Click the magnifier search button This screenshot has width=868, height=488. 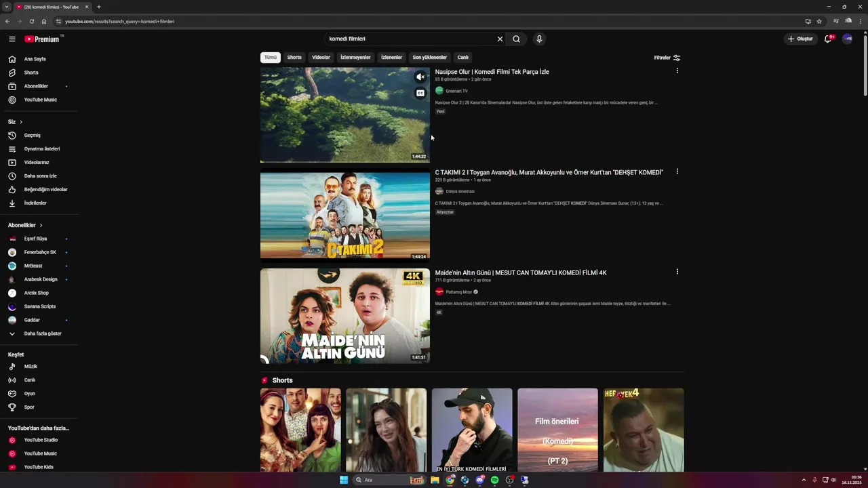point(517,39)
